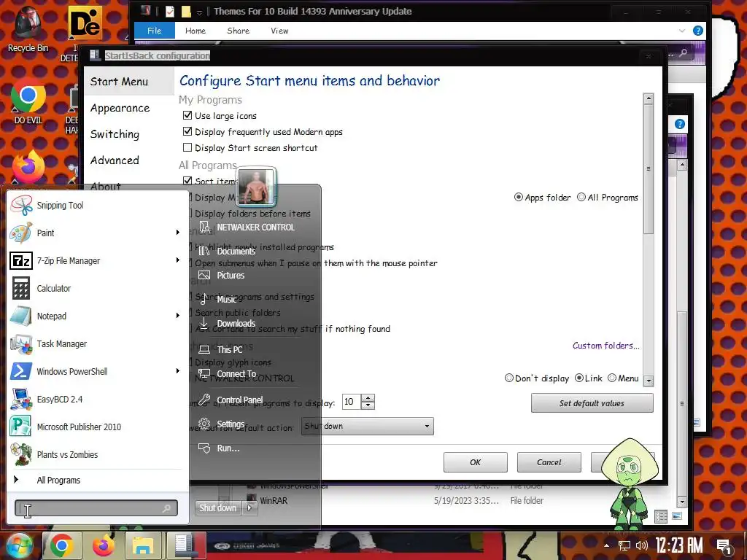The image size is (747, 560).
Task: Launch Microsoft Publisher 2010
Action: coord(96,427)
